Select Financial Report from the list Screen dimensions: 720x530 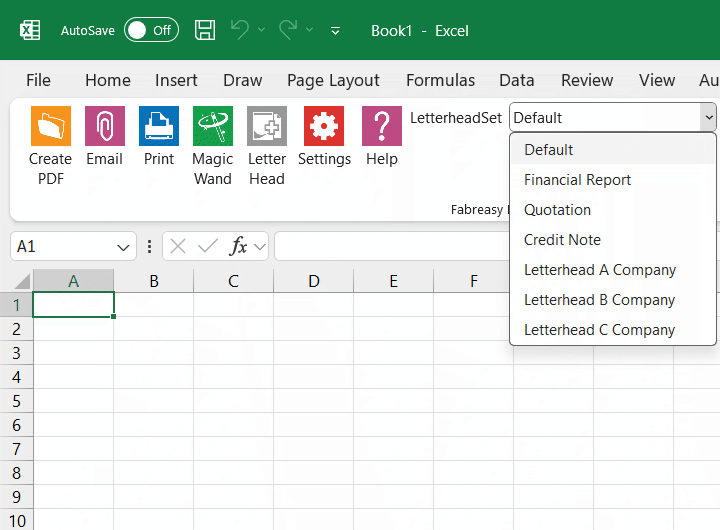tap(577, 180)
